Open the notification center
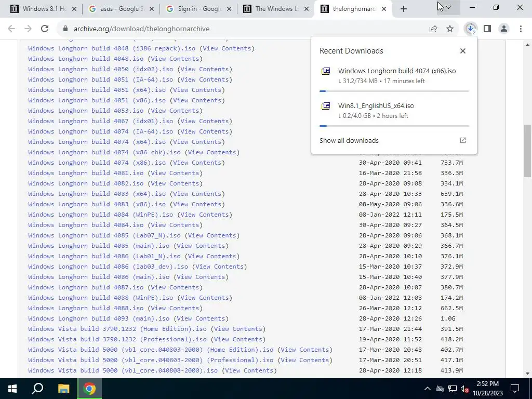 coord(515,389)
